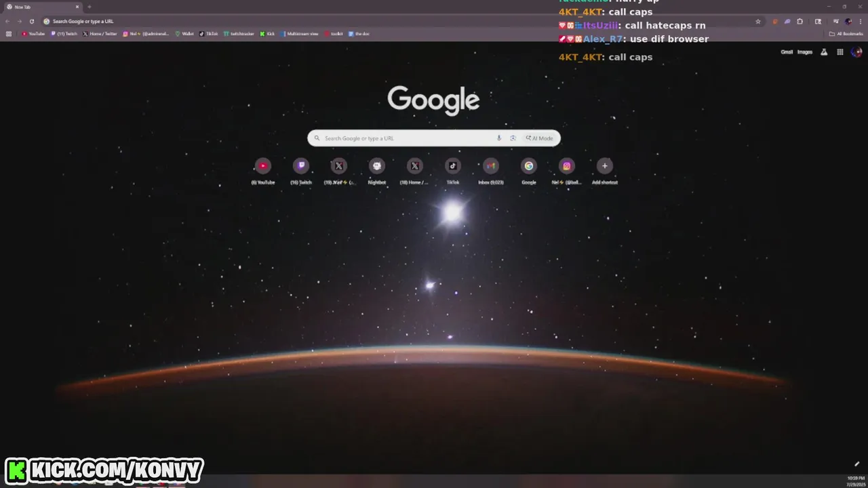
Task: Bookmark this tab with star icon
Action: (758, 22)
